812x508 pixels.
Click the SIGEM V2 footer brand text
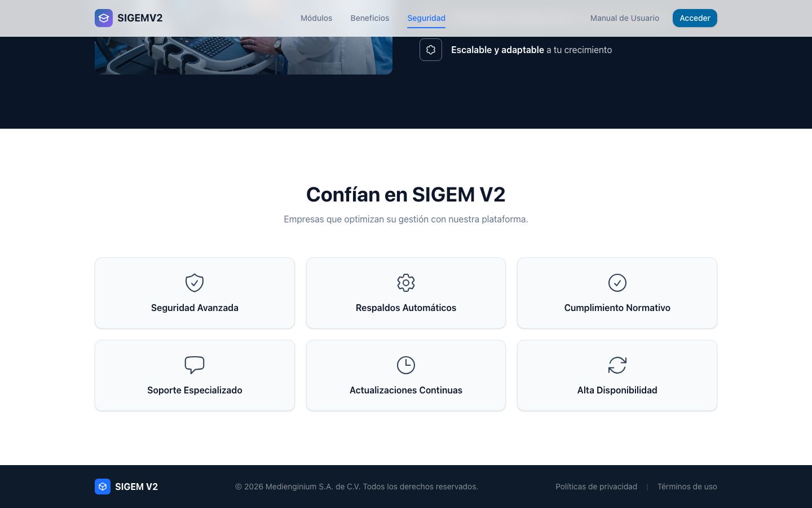(x=136, y=487)
